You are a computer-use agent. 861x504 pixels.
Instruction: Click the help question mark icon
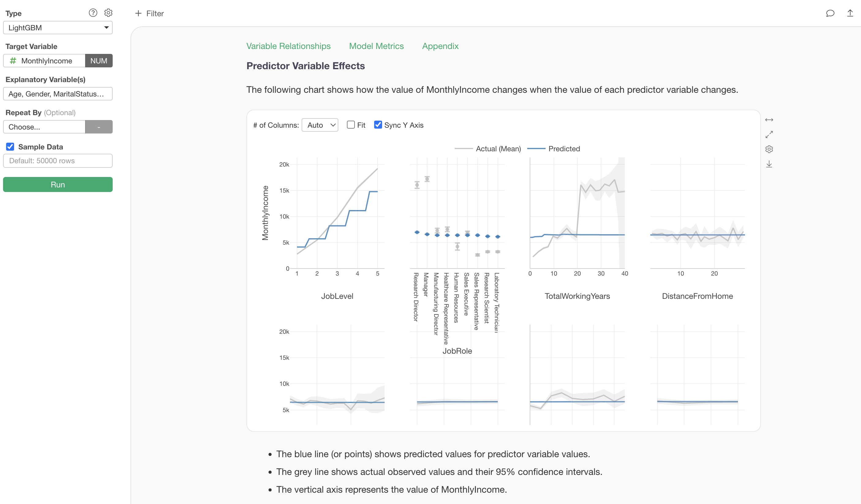[93, 13]
